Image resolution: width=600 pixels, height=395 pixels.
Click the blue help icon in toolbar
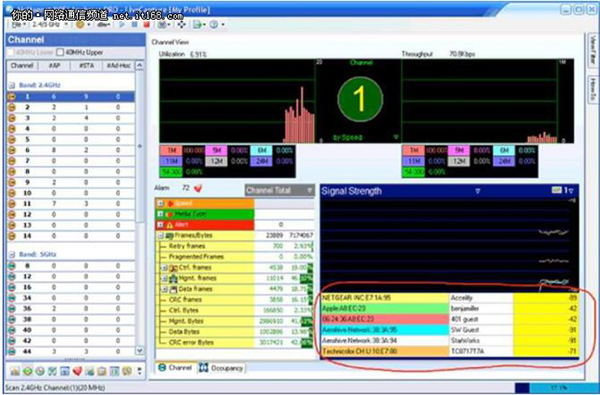[214, 25]
